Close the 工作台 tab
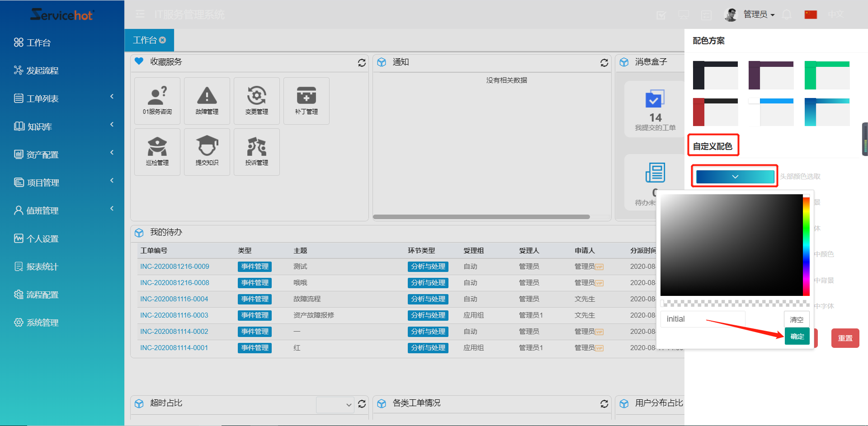 [163, 40]
